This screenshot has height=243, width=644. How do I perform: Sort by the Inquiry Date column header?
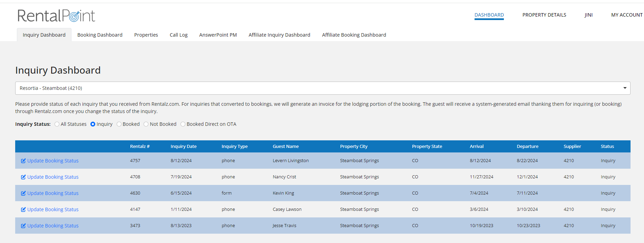tap(183, 147)
